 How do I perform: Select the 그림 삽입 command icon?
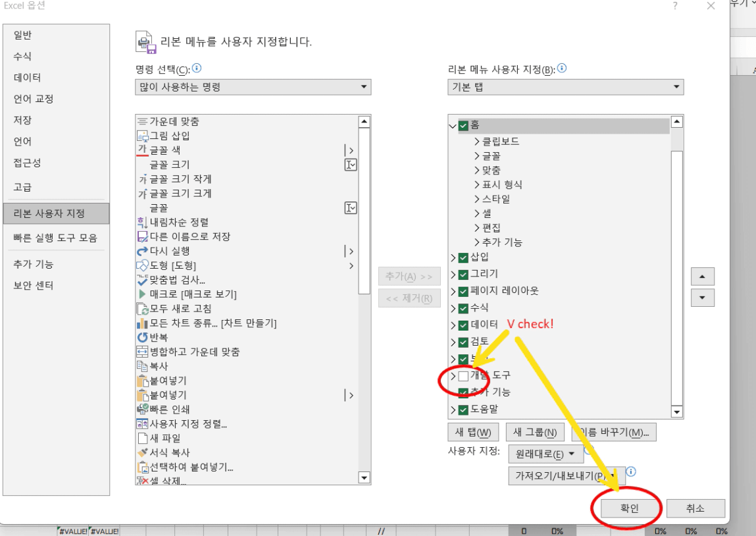click(x=142, y=136)
